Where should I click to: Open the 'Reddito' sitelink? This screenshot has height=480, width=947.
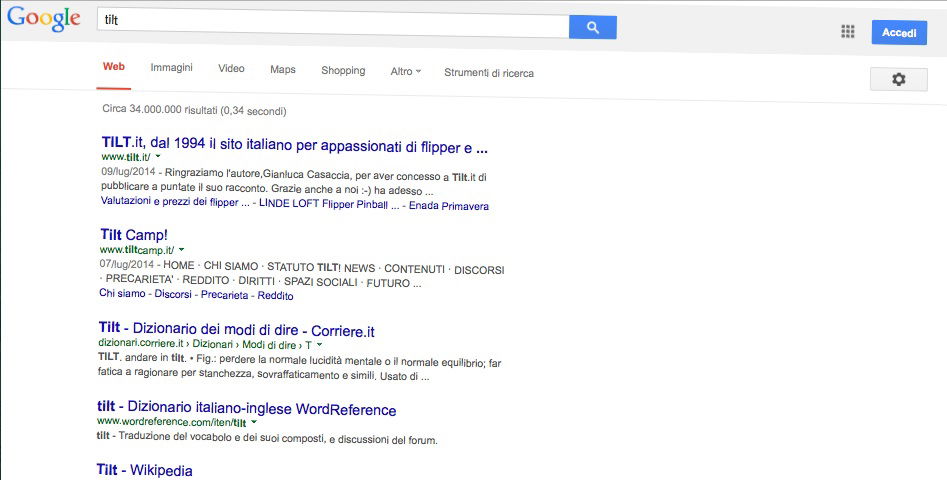pyautogui.click(x=275, y=296)
